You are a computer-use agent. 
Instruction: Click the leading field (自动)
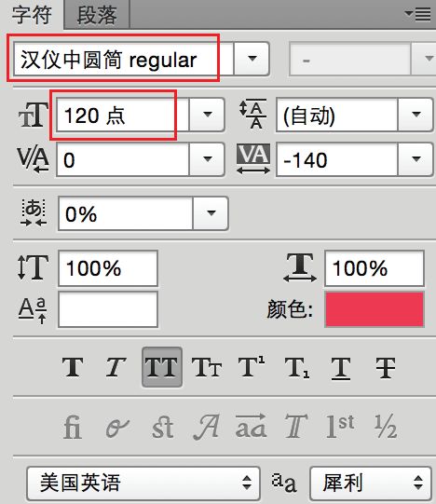pyautogui.click(x=336, y=116)
